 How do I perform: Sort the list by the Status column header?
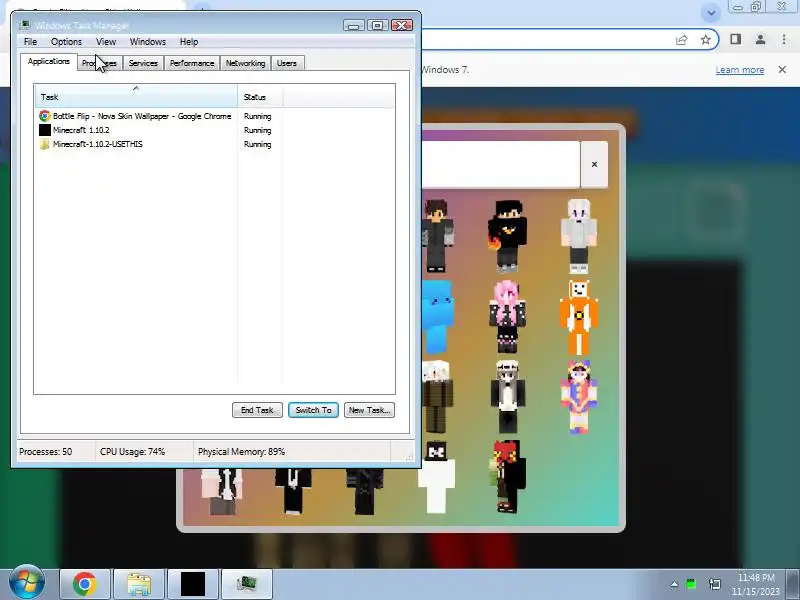point(260,96)
